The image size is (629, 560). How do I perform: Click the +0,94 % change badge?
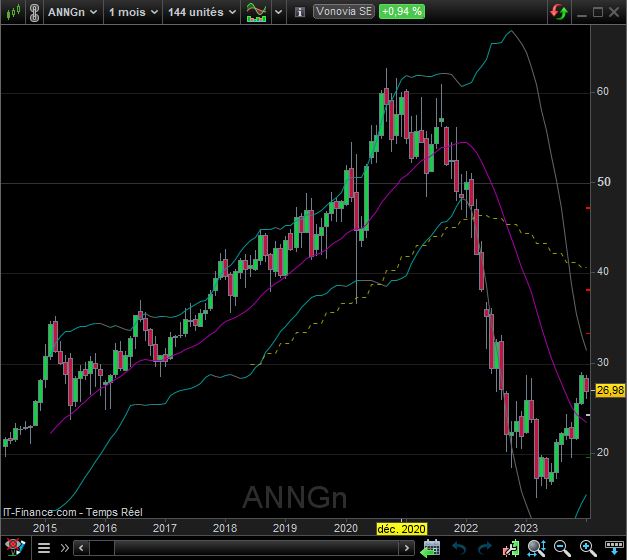click(402, 11)
